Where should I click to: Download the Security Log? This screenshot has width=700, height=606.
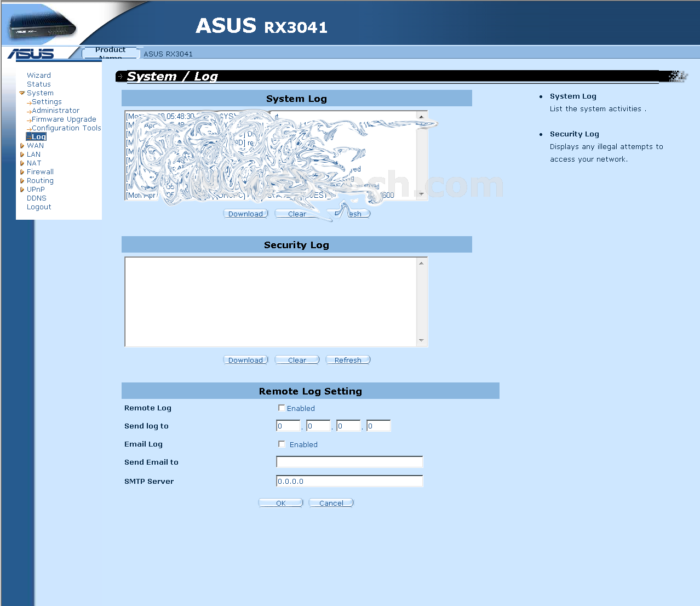coord(245,360)
